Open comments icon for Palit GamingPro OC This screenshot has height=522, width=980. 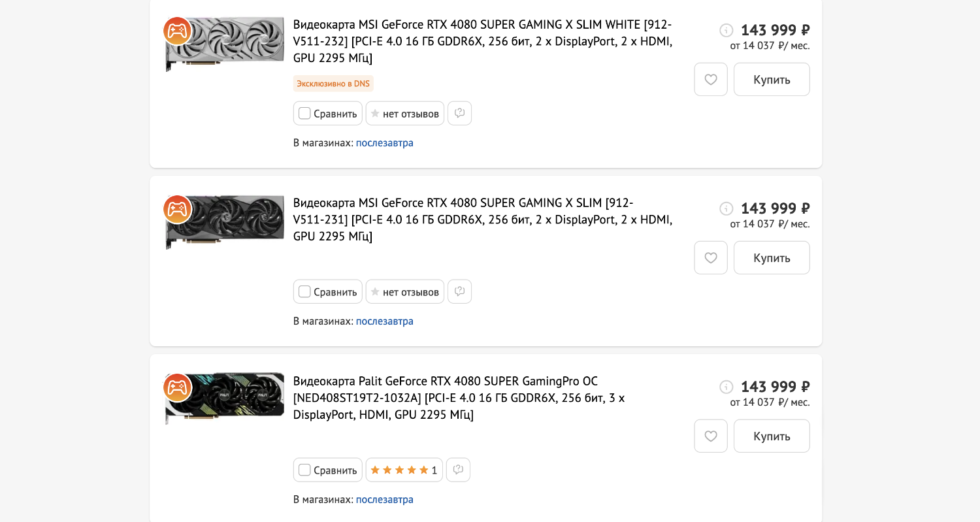tap(458, 470)
